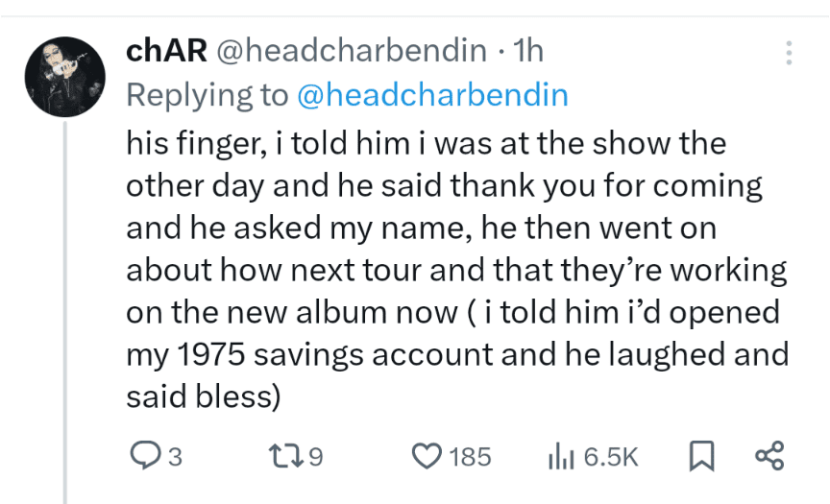This screenshot has width=830, height=504.
Task: Open the 1h timestamp permalink
Action: (528, 51)
